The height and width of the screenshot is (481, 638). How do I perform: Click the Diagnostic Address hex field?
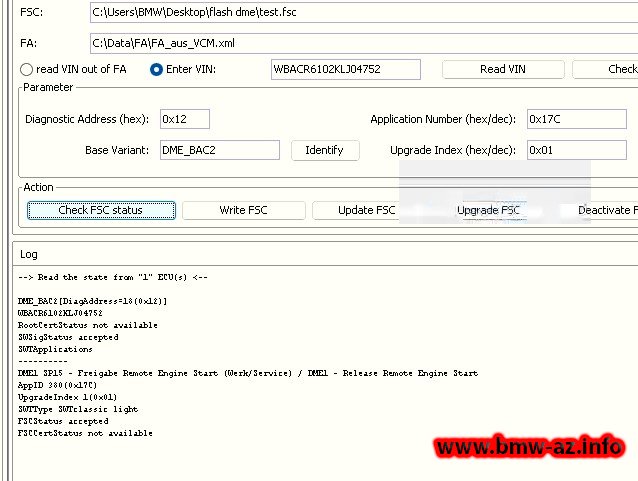click(184, 119)
